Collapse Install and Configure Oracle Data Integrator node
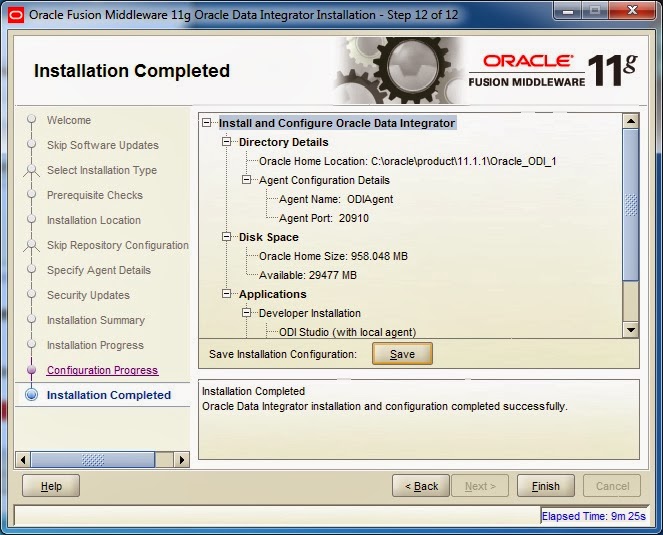 point(206,123)
